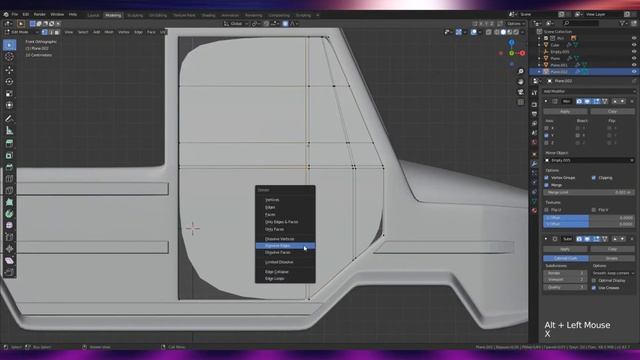Viewport: 640px width, 360px height.
Task: Select the Scale tool
Action: tap(9, 93)
